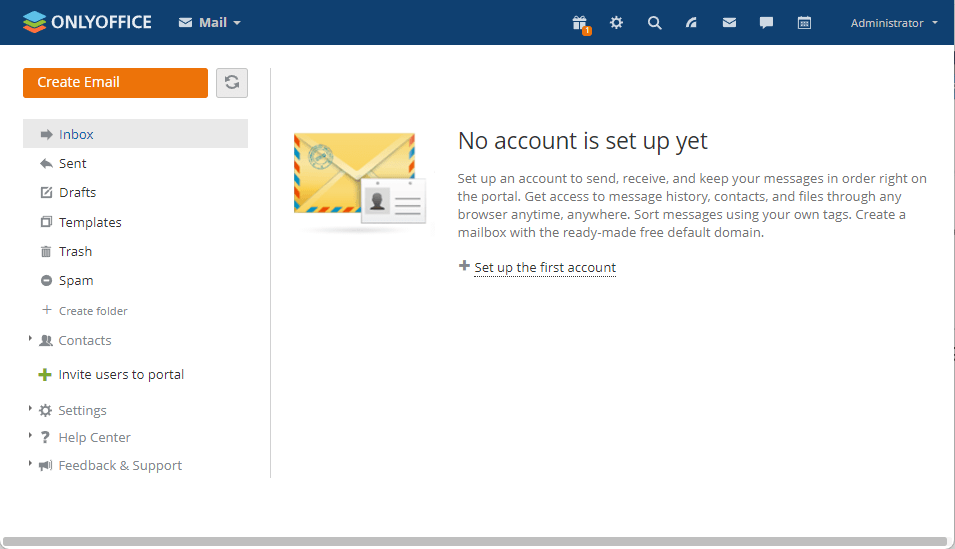Viewport: 955px width, 549px height.
Task: Click the Create Email button
Action: click(x=115, y=83)
